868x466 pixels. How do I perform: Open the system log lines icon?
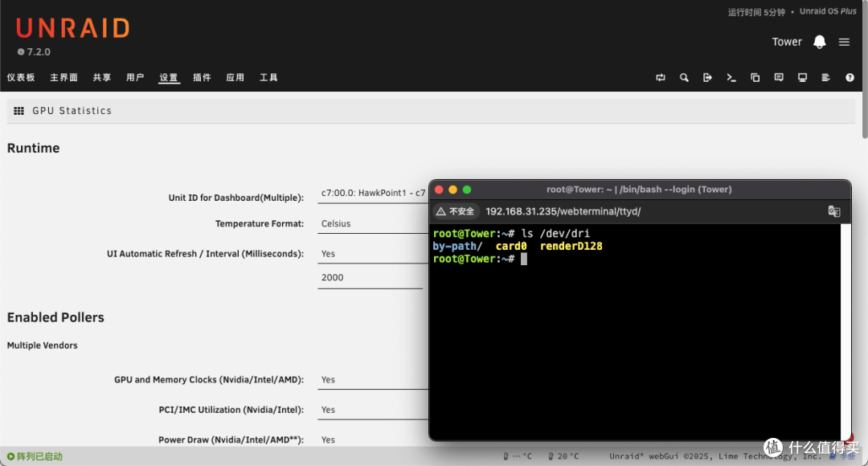[x=825, y=77]
